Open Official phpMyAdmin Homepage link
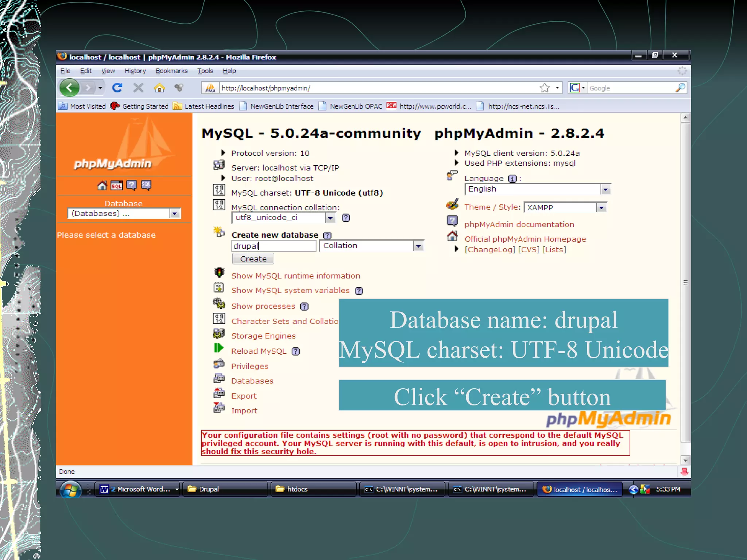747x560 pixels. coord(525,239)
